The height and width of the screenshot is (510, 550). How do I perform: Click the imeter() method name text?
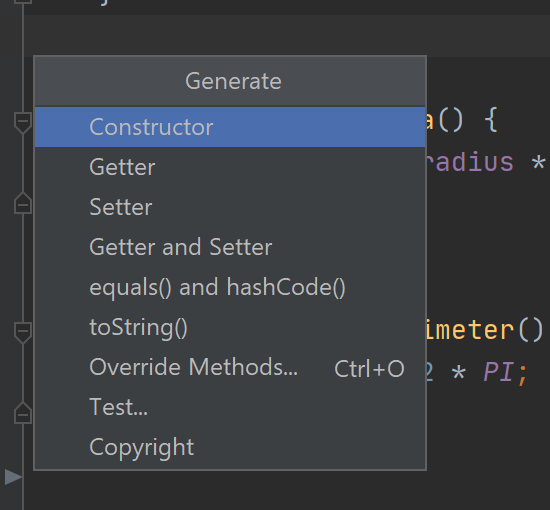coord(484,330)
